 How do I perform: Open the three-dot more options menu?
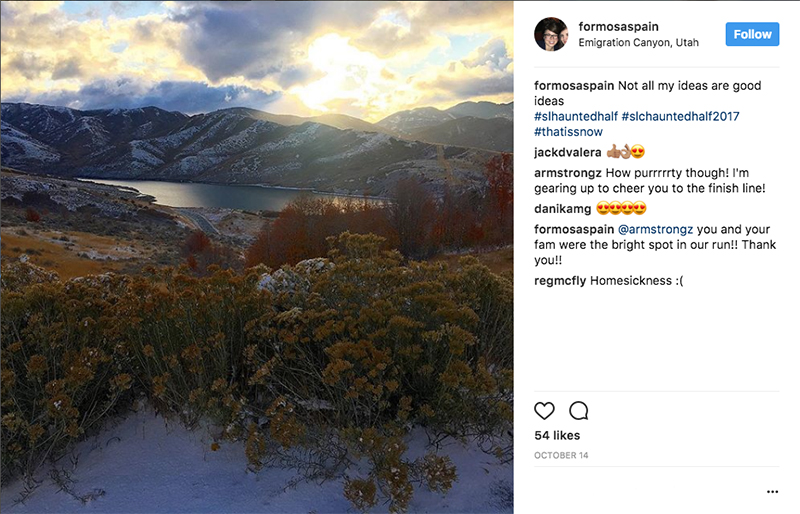[772, 491]
